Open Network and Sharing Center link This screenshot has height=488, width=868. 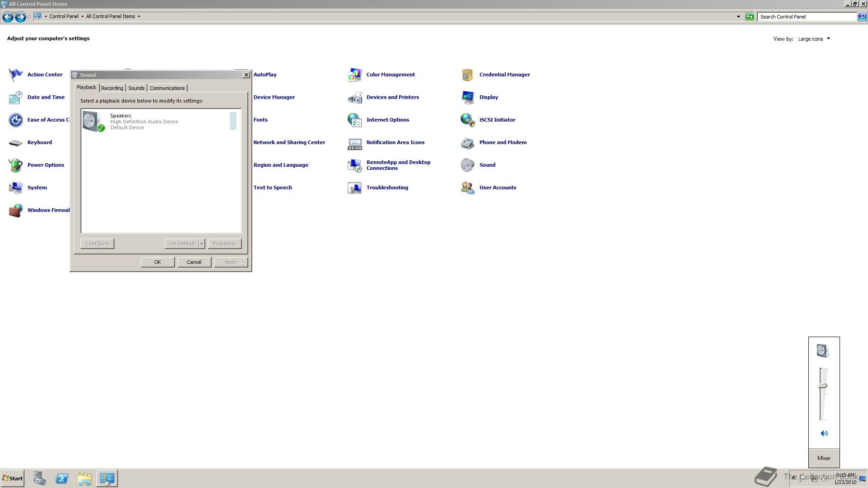(x=289, y=142)
